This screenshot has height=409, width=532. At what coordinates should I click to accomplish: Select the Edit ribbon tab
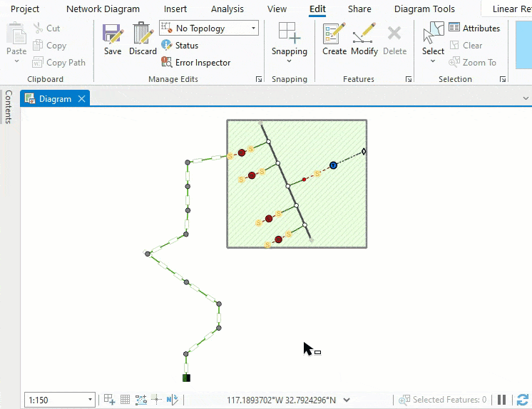point(317,9)
